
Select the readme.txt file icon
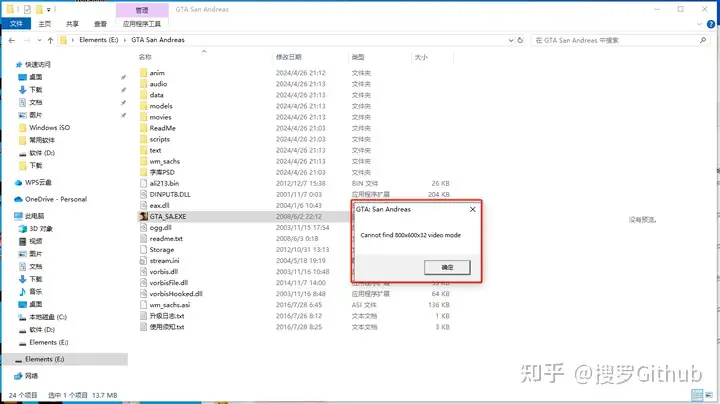(x=143, y=238)
